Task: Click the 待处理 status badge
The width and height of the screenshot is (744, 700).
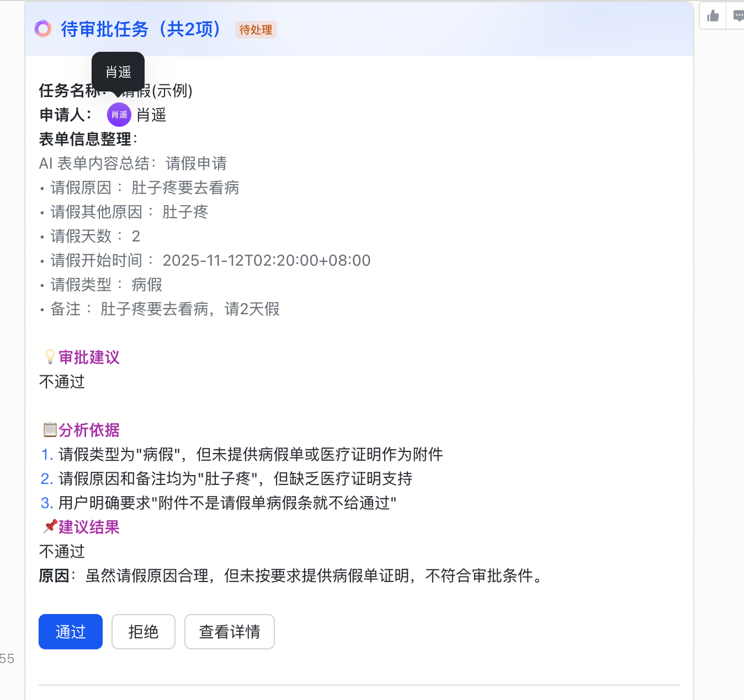Action: (x=256, y=30)
